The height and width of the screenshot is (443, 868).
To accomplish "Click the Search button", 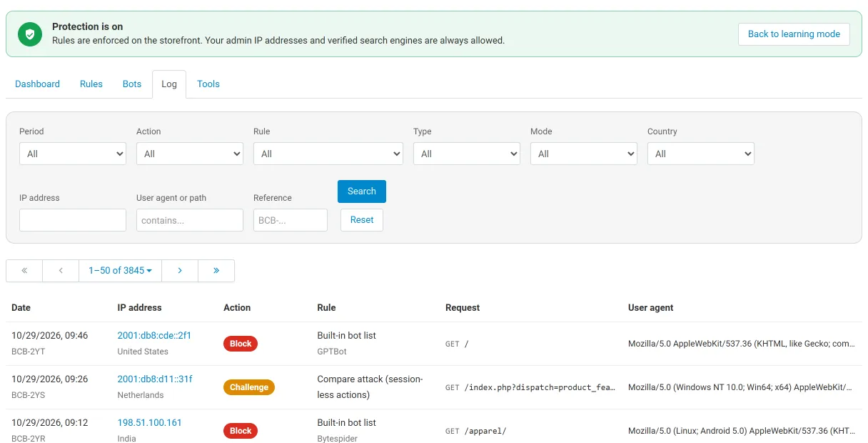I will [x=362, y=191].
